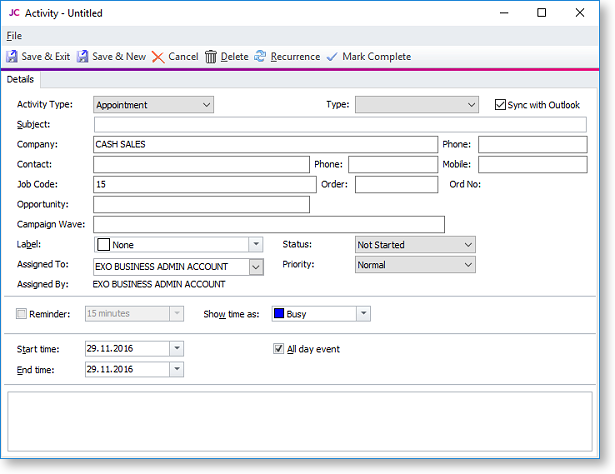Click into the Subject text field
The image size is (615, 474).
340,125
